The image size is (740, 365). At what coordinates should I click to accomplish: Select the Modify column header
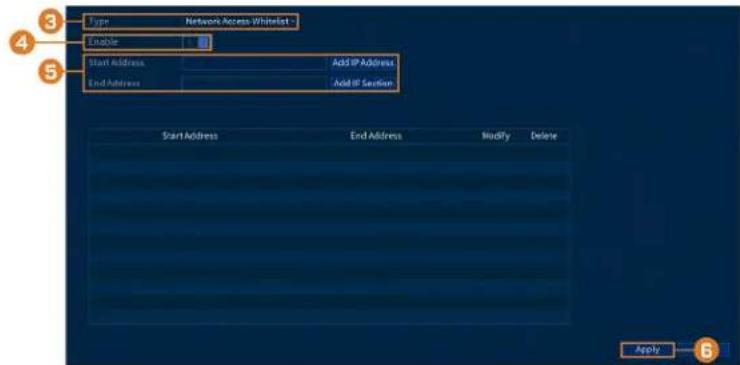click(496, 136)
